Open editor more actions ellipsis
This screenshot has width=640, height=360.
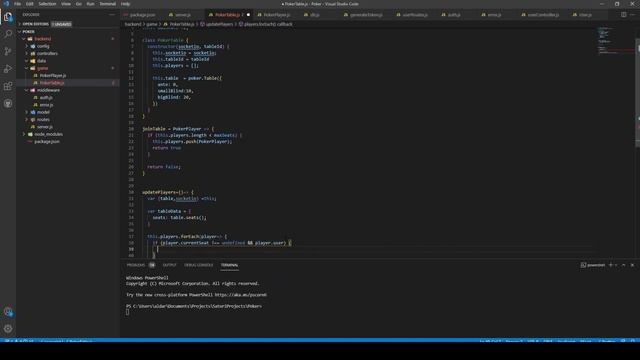coord(633,15)
